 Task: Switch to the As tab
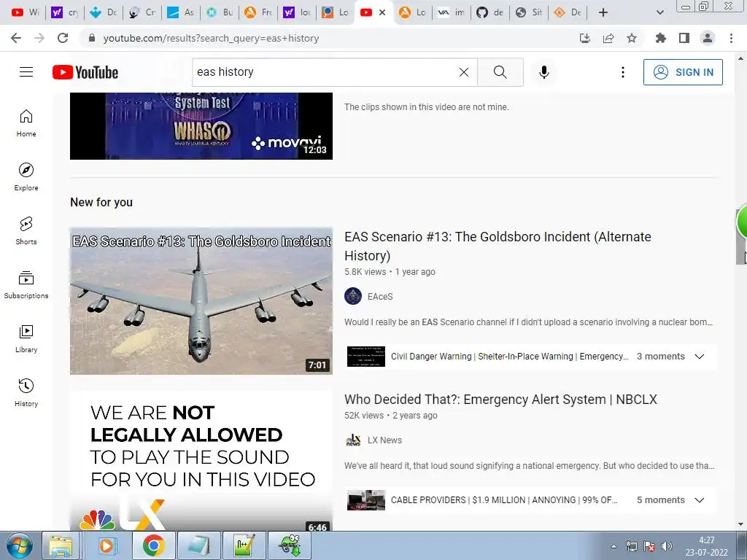pos(180,12)
